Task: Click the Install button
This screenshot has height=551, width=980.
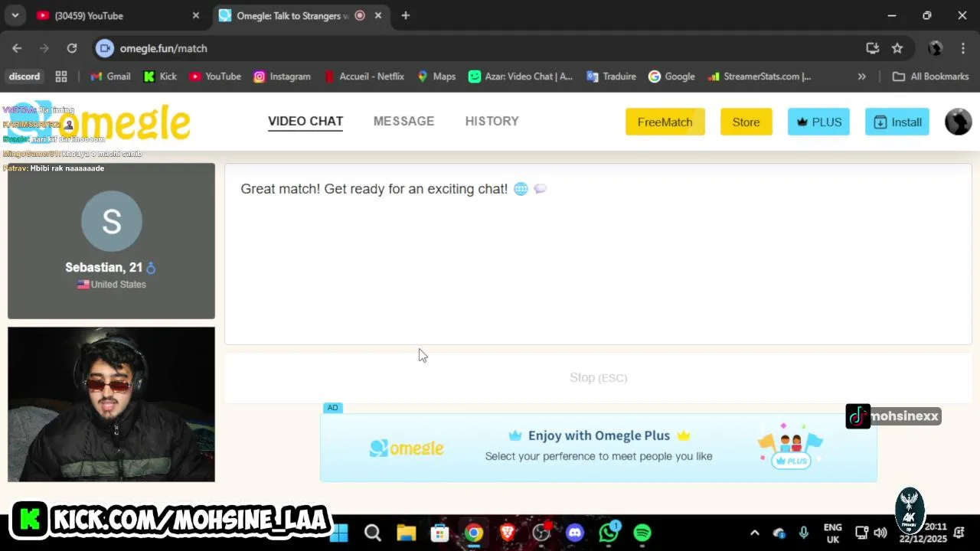Action: point(897,122)
